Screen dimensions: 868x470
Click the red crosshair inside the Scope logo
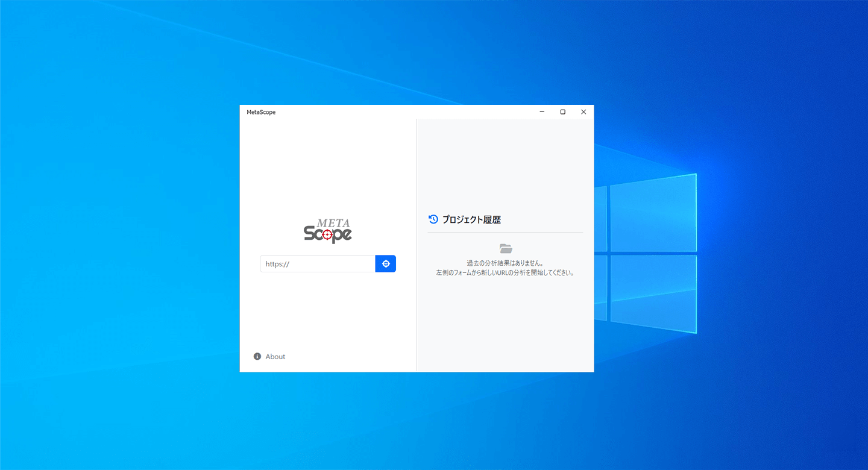click(327, 234)
